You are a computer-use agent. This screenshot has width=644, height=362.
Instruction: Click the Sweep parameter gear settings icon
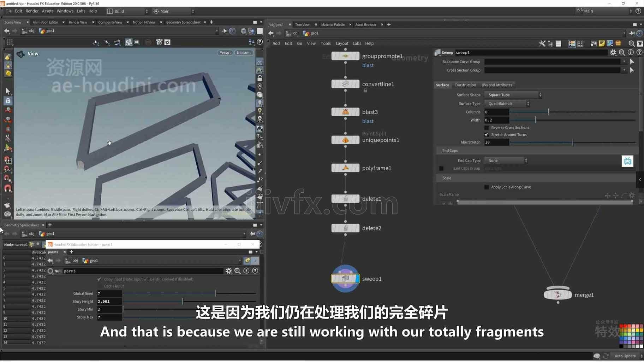(x=613, y=52)
